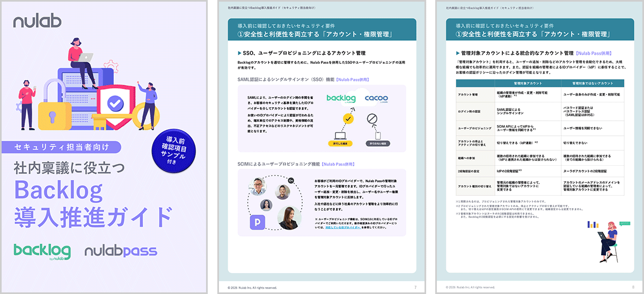Image resolution: width=644 pixels, height=294 pixels.
Task: Click the Backlog logo in the SAML section
Action: (341, 99)
